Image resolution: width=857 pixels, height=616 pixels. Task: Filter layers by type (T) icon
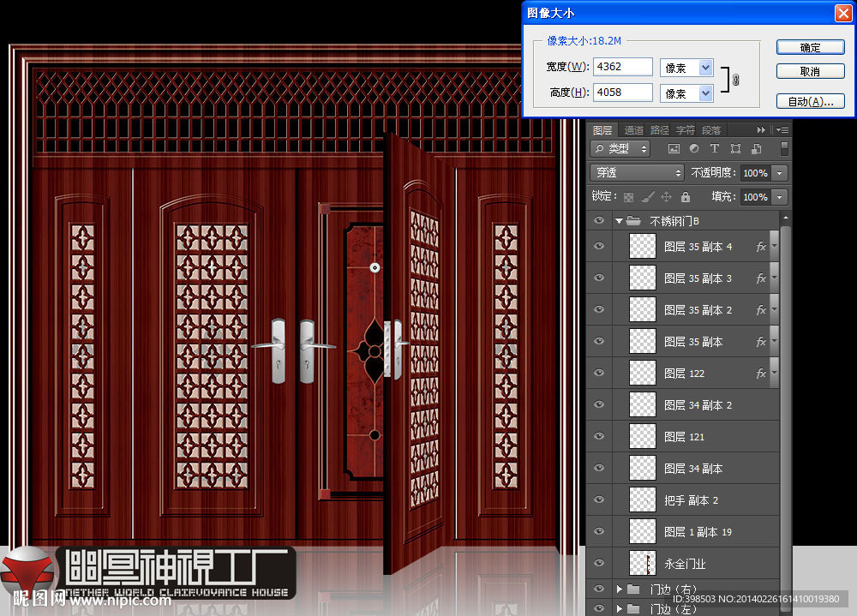pyautogui.click(x=715, y=149)
